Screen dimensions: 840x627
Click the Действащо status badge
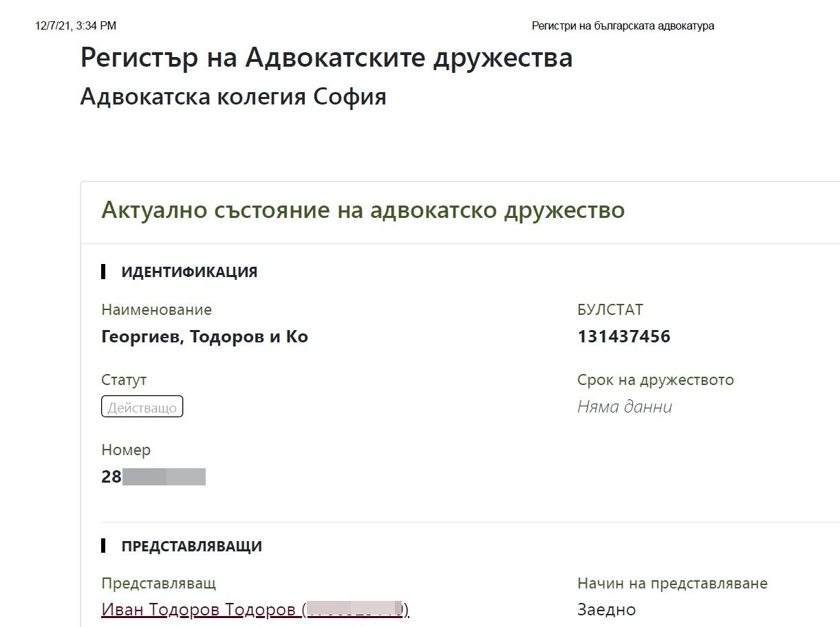pyautogui.click(x=142, y=407)
